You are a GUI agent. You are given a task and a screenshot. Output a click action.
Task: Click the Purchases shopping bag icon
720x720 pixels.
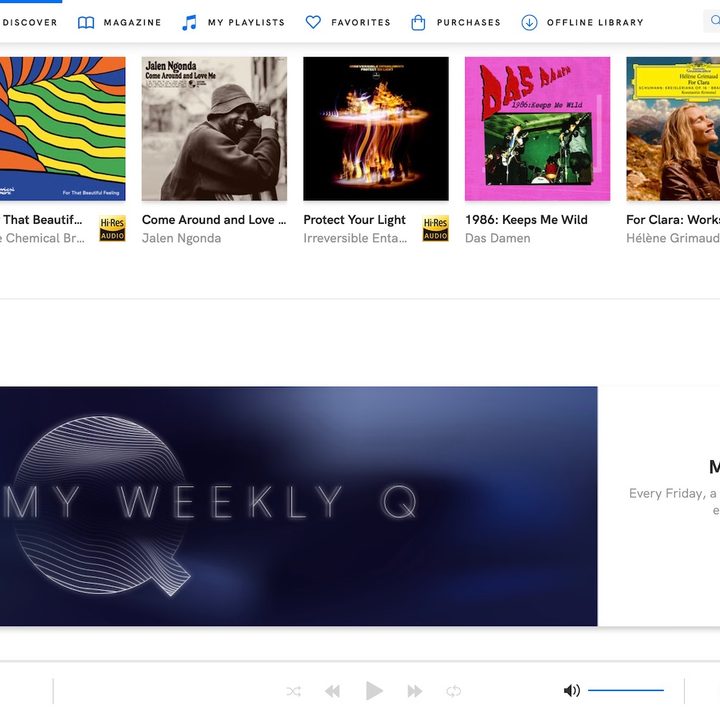pos(418,22)
